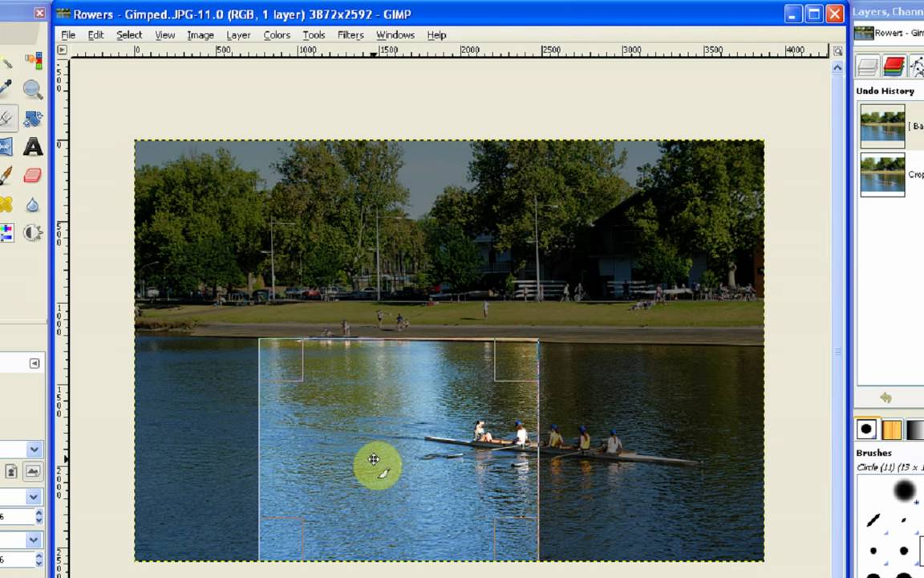Open the image selector dropdown in Layers dock

point(889,33)
